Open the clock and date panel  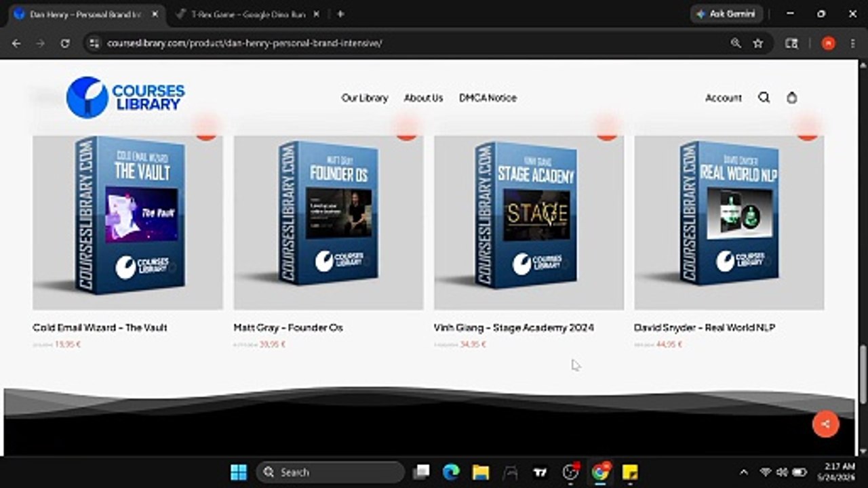[837, 472]
